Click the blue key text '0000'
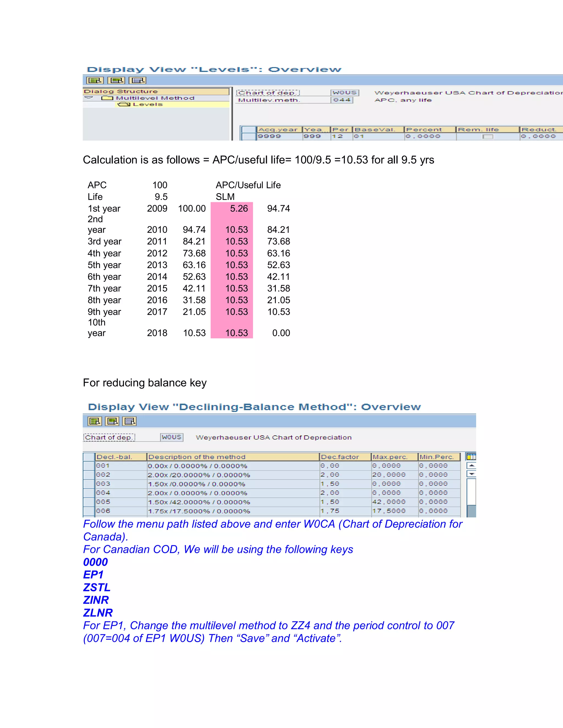 pyautogui.click(x=95, y=562)
